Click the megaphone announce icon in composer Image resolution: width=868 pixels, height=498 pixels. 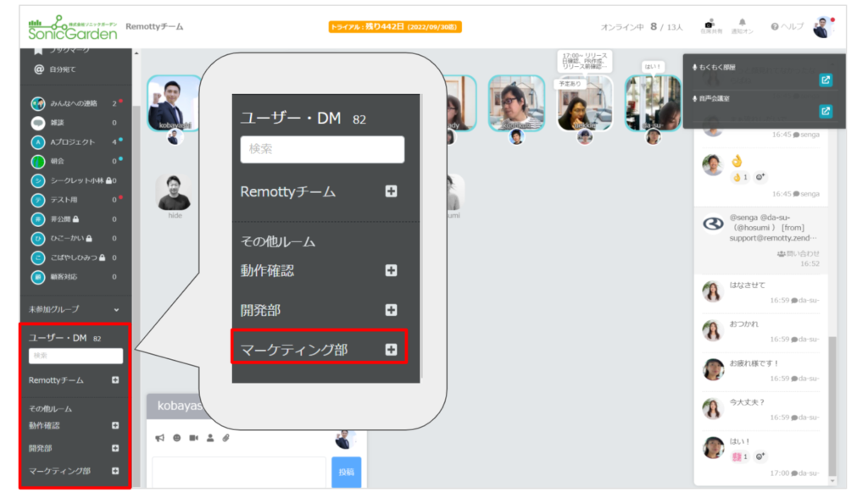click(x=160, y=438)
